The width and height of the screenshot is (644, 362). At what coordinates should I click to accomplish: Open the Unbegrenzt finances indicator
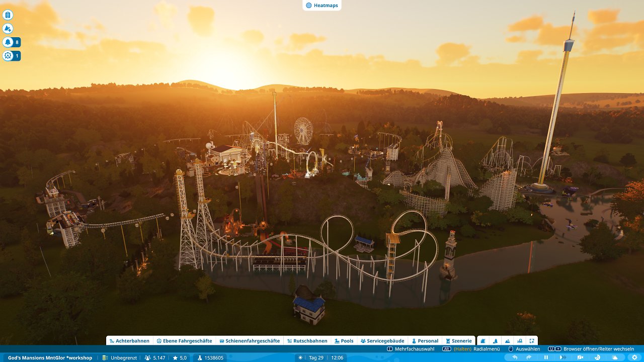click(119, 357)
